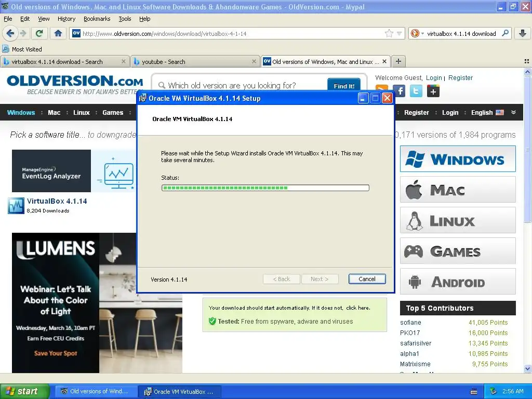The height and width of the screenshot is (399, 532).
Task: Open the View menu
Action: (44, 19)
